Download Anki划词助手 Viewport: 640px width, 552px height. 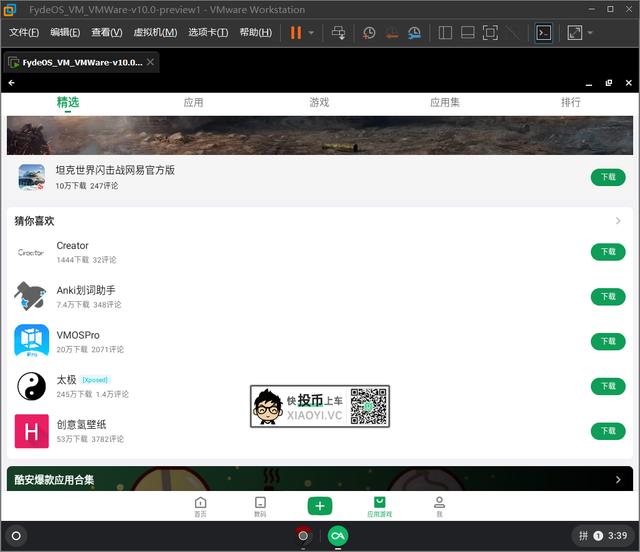click(x=608, y=296)
